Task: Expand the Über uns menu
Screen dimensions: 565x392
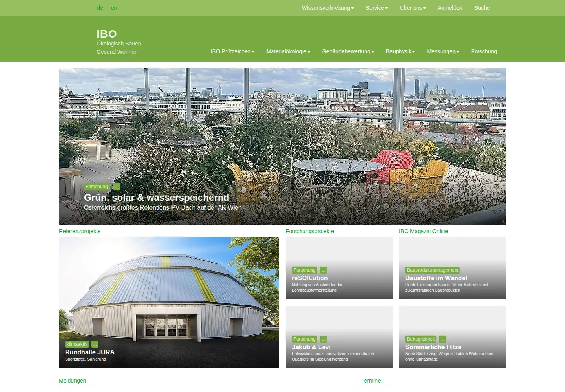Action: 413,8
